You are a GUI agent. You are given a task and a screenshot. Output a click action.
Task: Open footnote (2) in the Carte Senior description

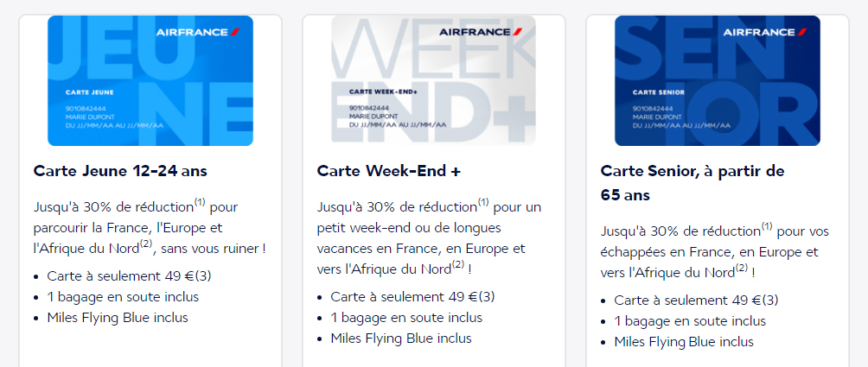[x=741, y=268]
